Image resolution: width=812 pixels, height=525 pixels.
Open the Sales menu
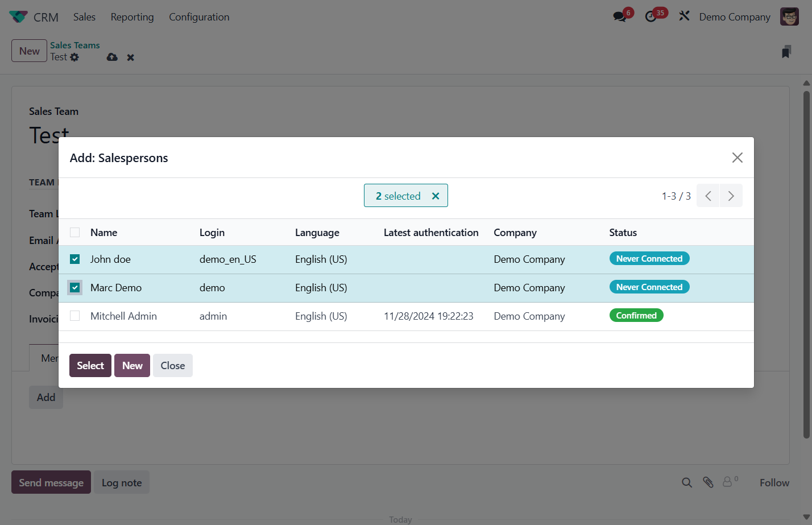coord(84,17)
